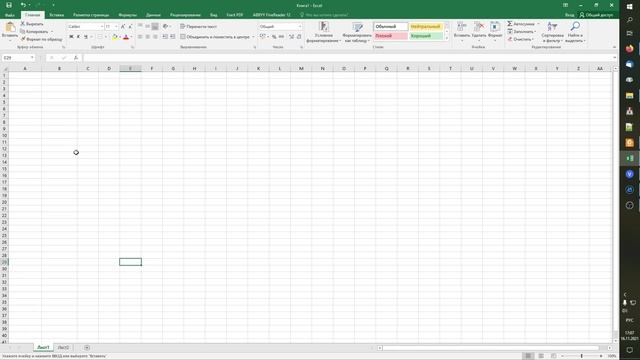Open Format as Table (Форматировать как таблицу)
This screenshot has width=640, height=360.
coord(357,32)
